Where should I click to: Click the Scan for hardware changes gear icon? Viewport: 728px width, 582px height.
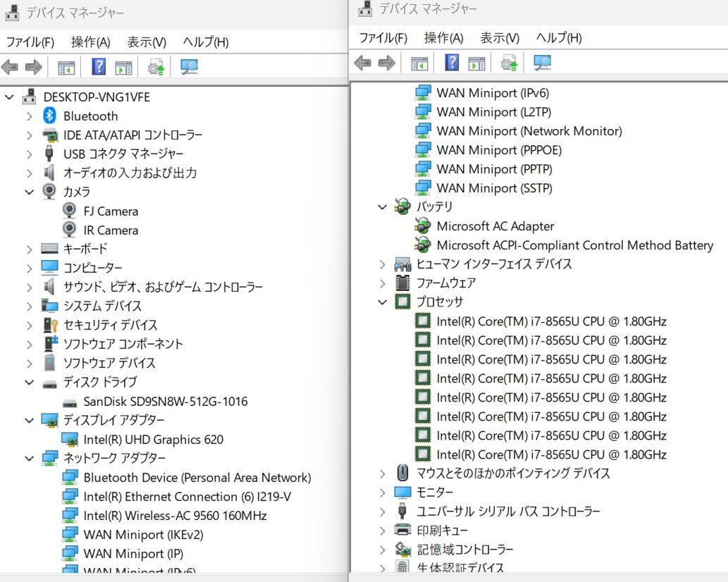pyautogui.click(x=156, y=67)
